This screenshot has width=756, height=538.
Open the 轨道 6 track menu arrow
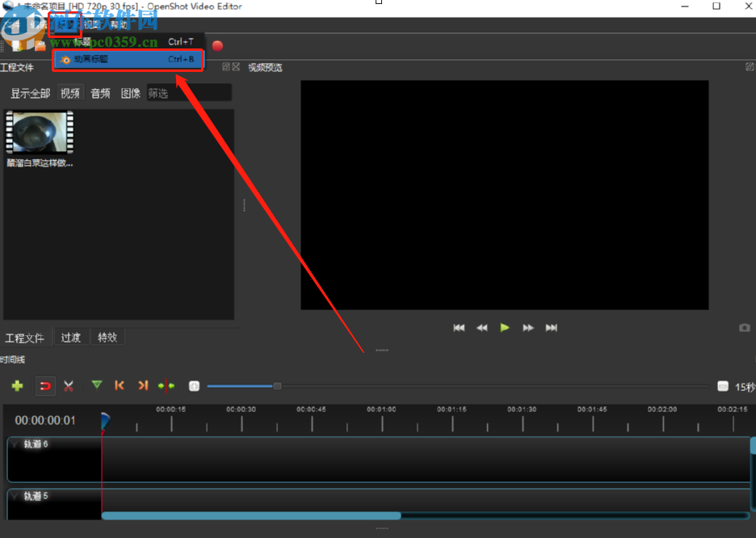[x=15, y=444]
